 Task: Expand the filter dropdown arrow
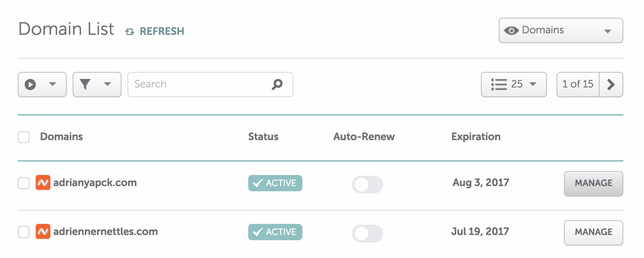pyautogui.click(x=107, y=84)
